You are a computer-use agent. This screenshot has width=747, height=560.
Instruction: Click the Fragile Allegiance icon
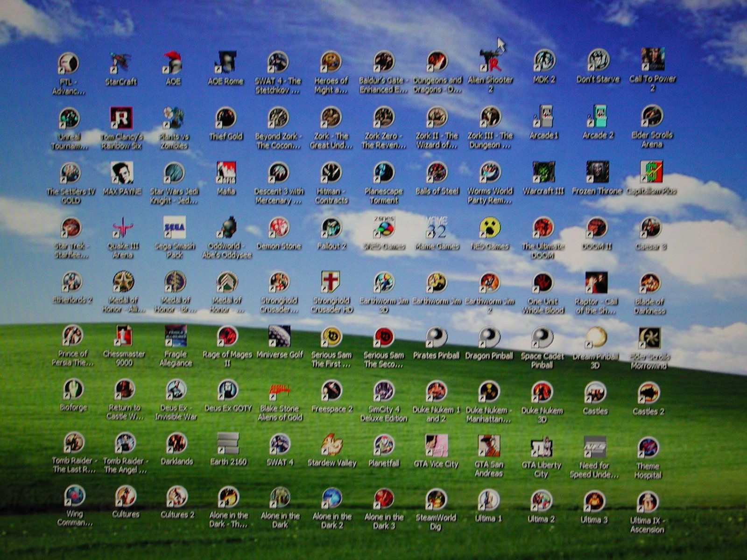point(176,336)
